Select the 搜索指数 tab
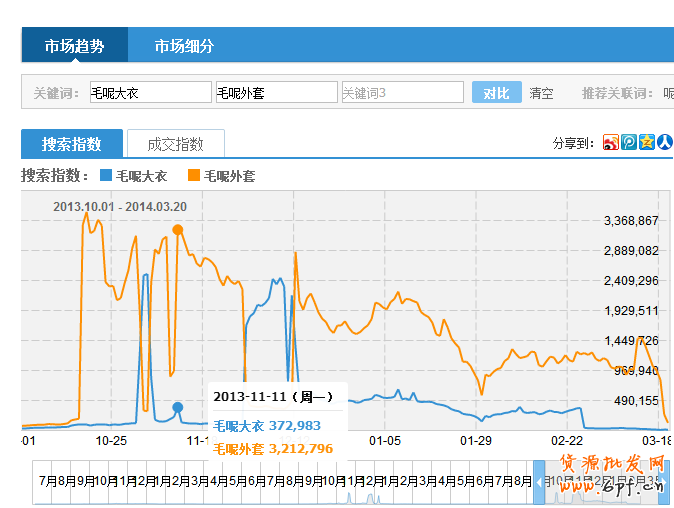 (72, 144)
